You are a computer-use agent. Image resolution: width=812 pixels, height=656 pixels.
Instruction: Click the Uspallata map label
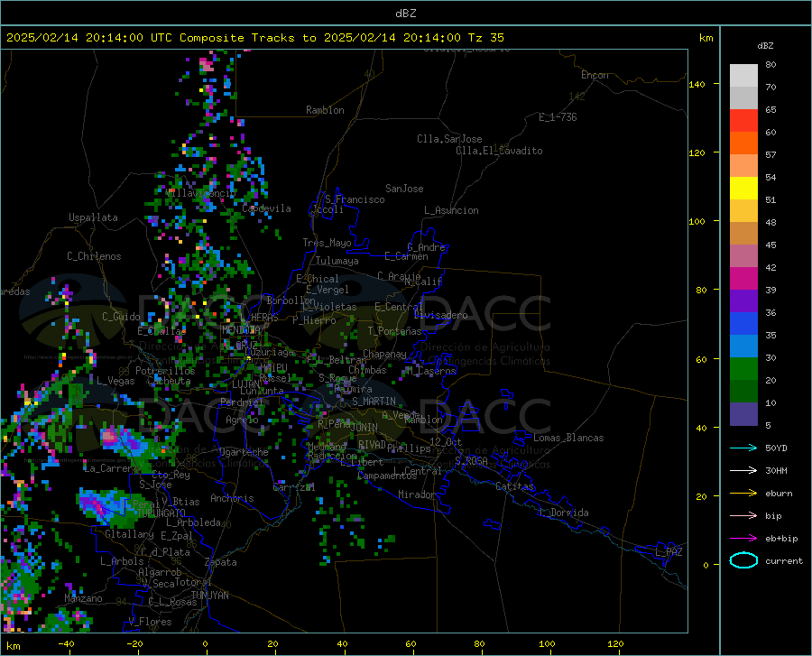93,217
